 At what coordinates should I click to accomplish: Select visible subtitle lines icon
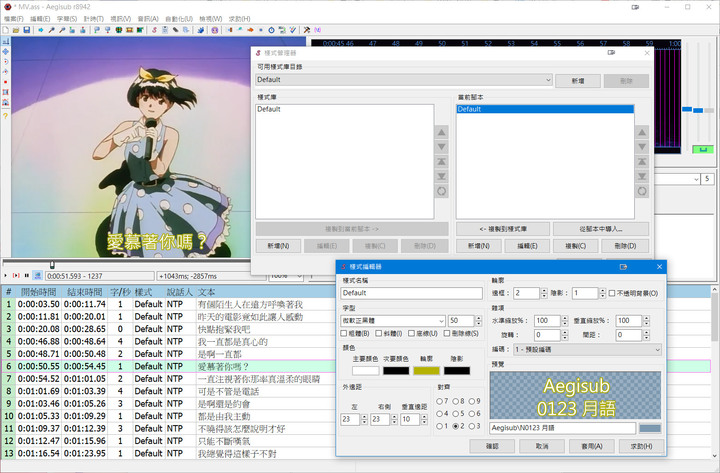pos(118,30)
